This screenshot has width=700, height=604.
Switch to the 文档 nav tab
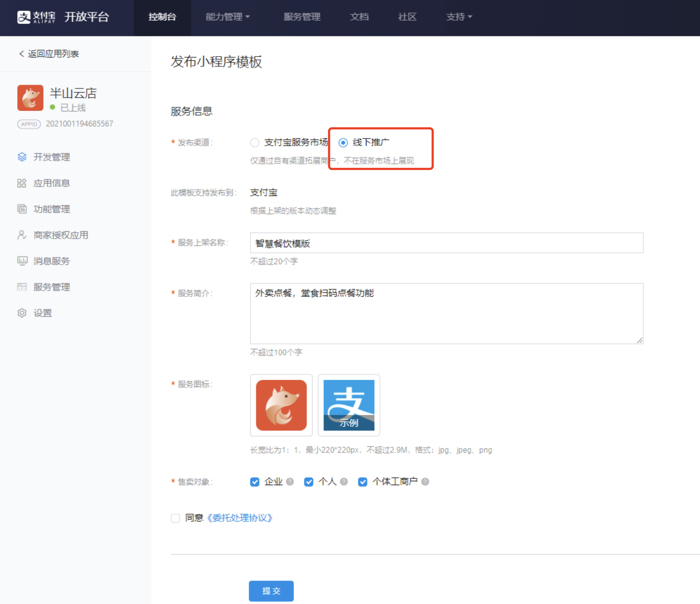(x=359, y=17)
